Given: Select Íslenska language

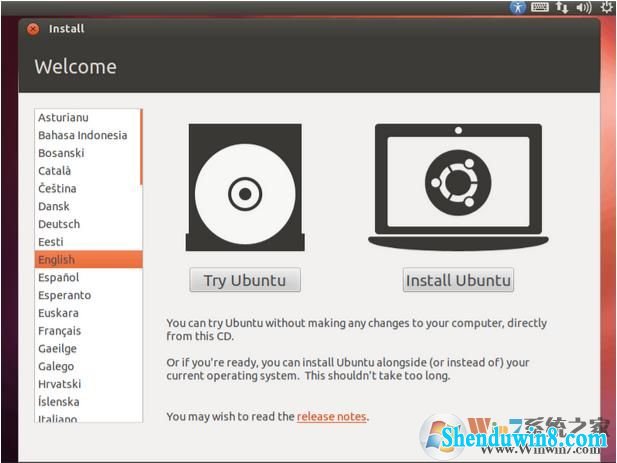Looking at the screenshot, I should coord(88,402).
